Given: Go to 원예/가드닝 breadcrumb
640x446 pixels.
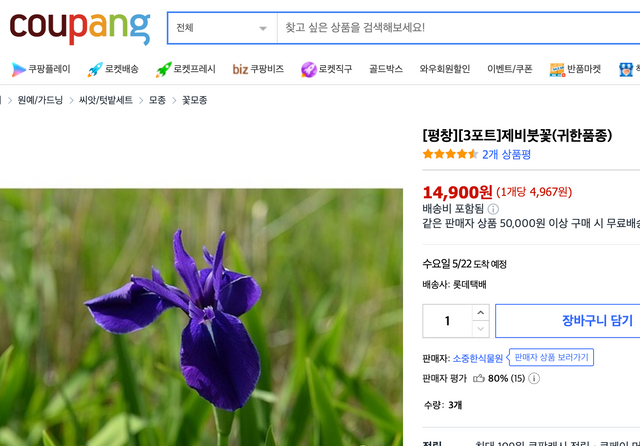Looking at the screenshot, I should pyautogui.click(x=40, y=100).
